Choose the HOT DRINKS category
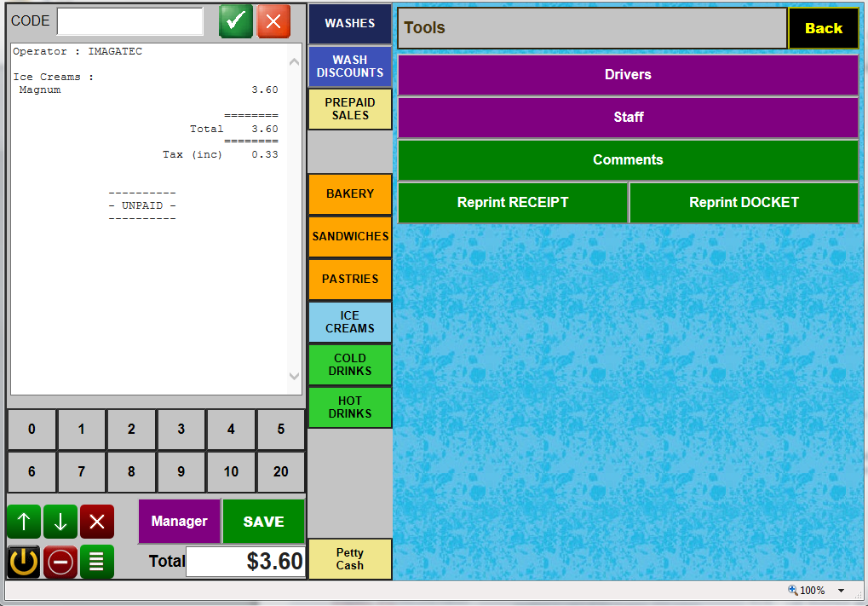The height and width of the screenshot is (606, 868). (x=350, y=407)
